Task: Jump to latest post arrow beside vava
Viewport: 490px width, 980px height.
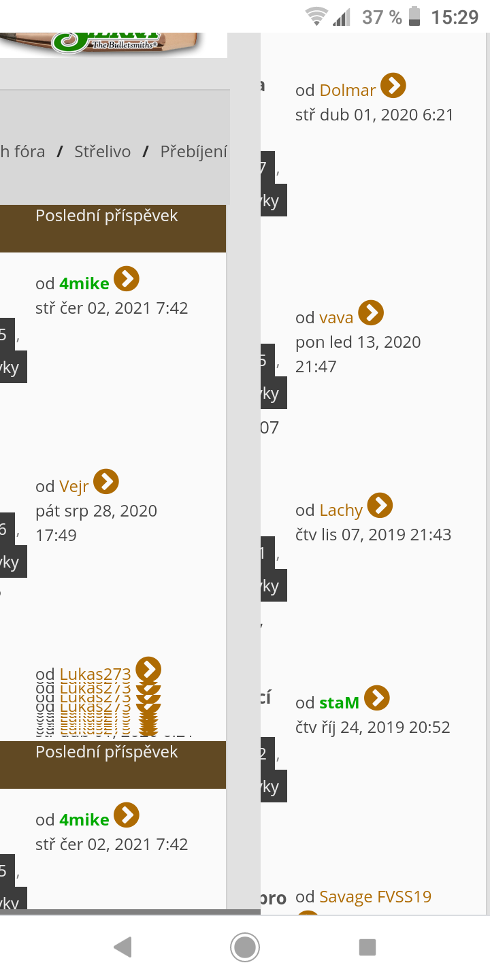Action: click(371, 313)
